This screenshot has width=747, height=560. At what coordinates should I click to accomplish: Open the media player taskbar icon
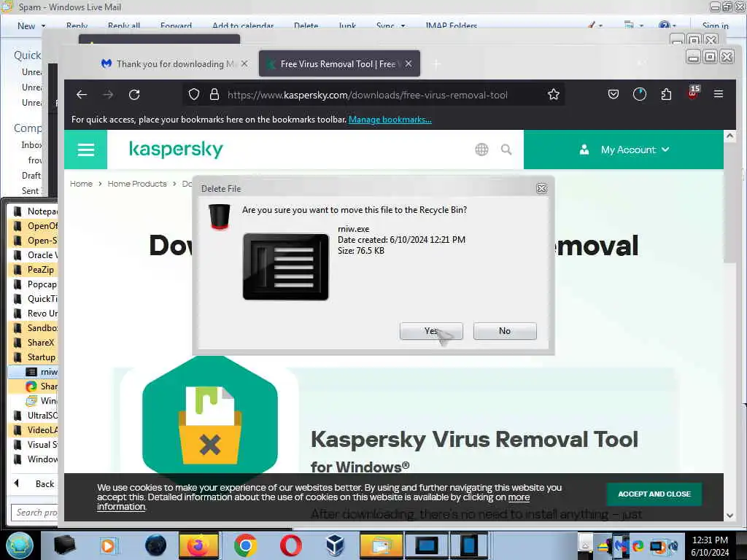coord(108,545)
